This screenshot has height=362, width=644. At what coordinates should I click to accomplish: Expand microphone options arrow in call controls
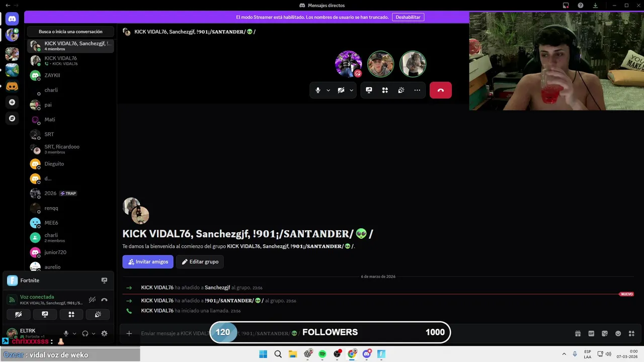tap(329, 90)
